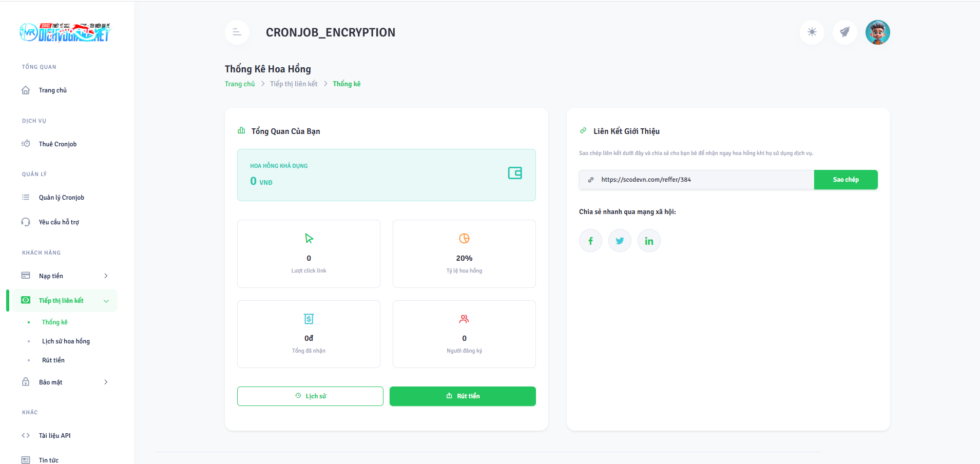Toggle the light/dark theme sun icon
The height and width of the screenshot is (464, 980).
(x=812, y=32)
